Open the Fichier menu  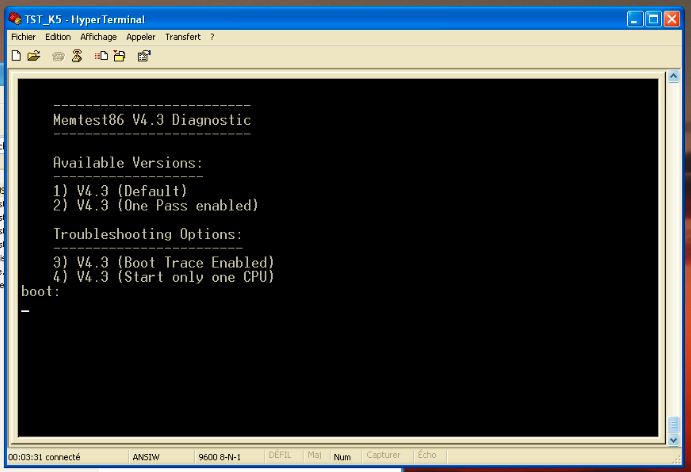23,37
